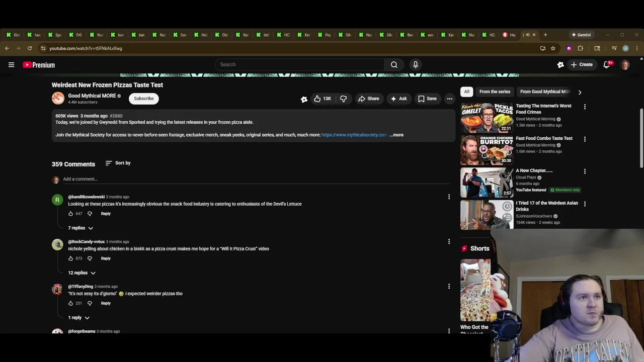Screen dimensions: 644x362
Task: Open Orange Chicken Burrito thumbnail
Action: [x=487, y=150]
